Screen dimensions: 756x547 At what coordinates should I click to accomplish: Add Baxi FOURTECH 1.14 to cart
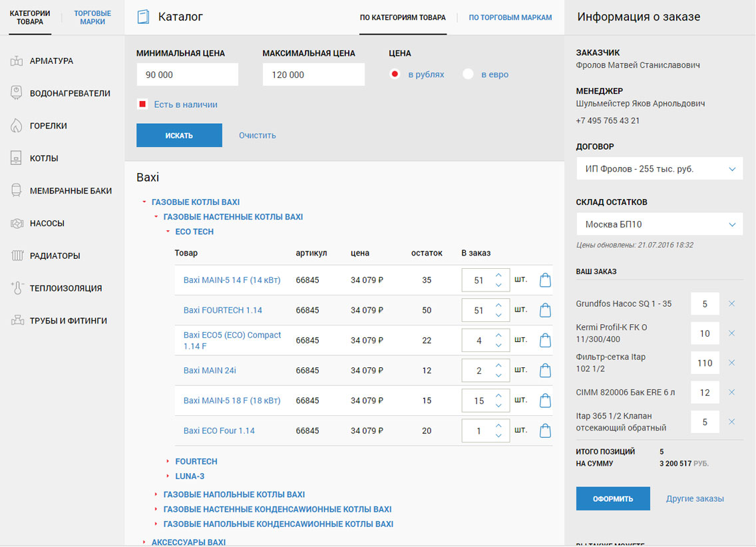point(545,310)
